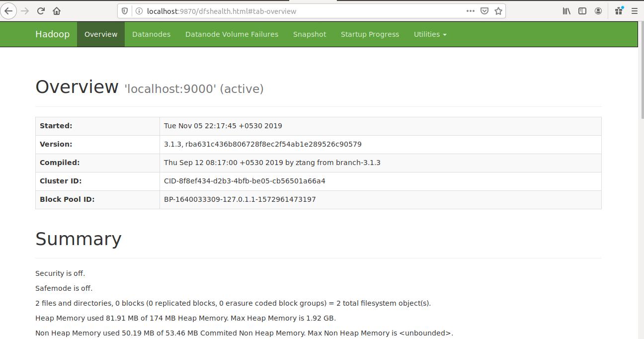Bookmark this page with star icon
The image size is (644, 339).
498,11
